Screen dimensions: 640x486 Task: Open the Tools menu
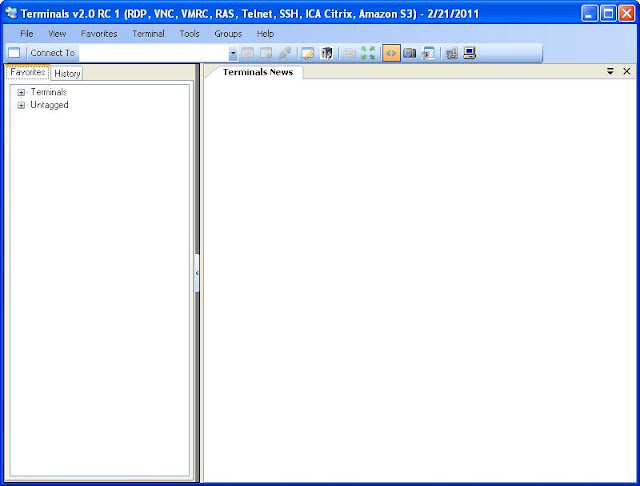coord(189,34)
